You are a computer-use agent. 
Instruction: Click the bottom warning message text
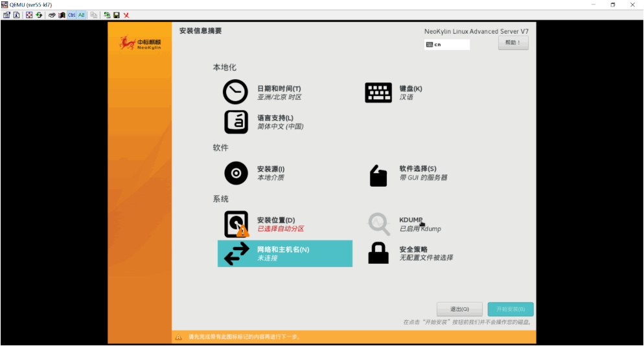pos(244,337)
